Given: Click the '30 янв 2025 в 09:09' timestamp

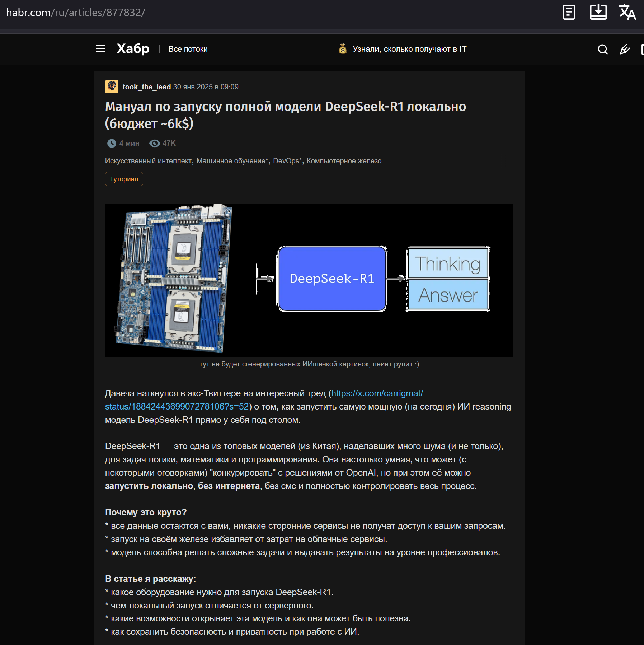Looking at the screenshot, I should point(206,87).
